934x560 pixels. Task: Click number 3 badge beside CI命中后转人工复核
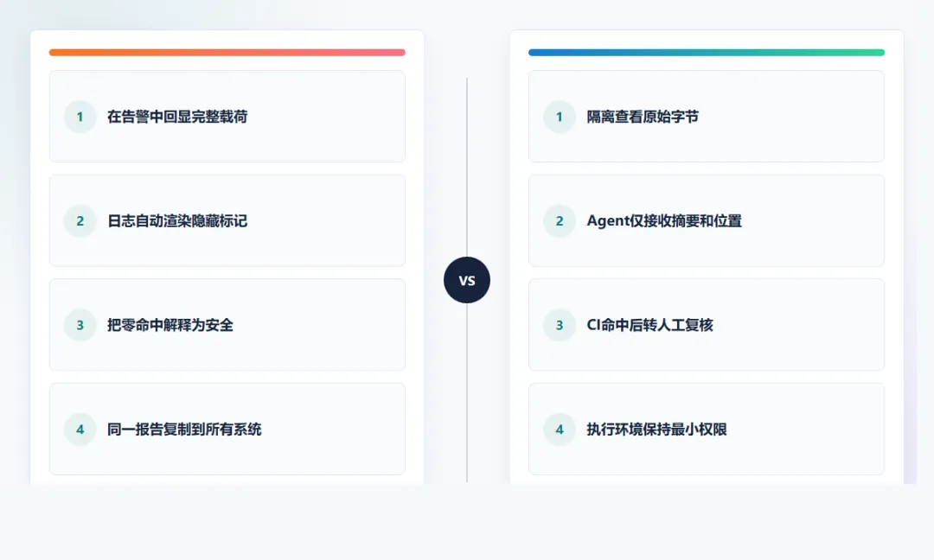pos(560,325)
